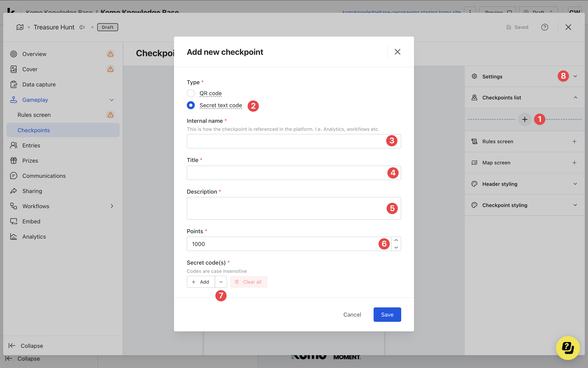
Task: Select the QR code radio option
Action: [x=191, y=93]
